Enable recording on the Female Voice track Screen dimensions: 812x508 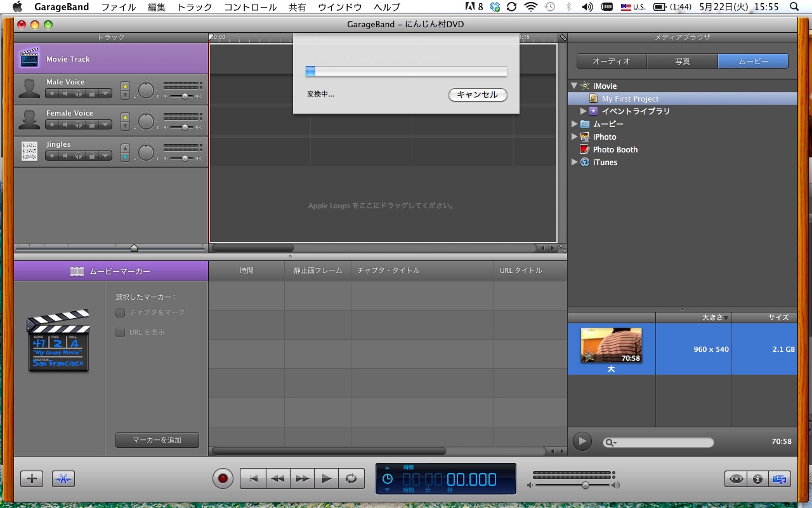point(52,124)
